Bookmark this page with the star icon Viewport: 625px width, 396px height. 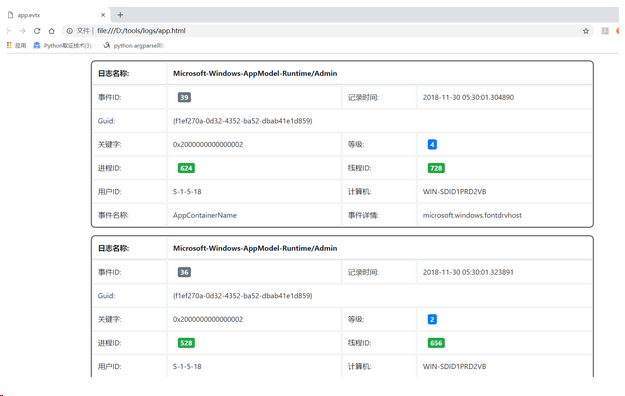click(x=586, y=31)
